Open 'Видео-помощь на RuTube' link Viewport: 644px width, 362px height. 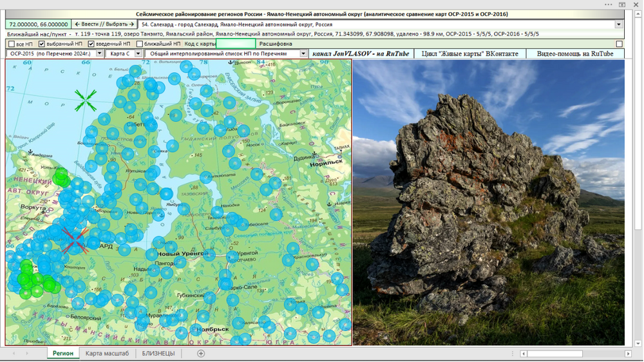coord(575,53)
